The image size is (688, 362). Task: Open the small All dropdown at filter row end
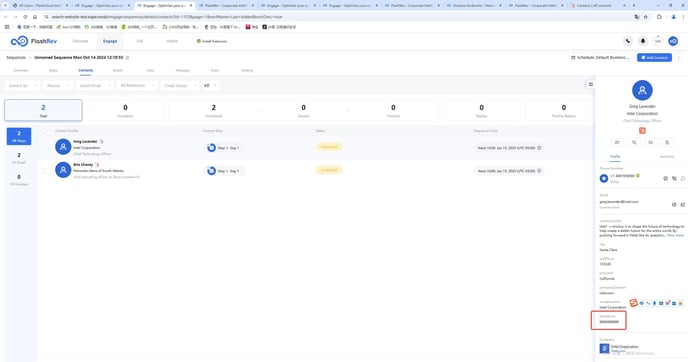click(210, 86)
